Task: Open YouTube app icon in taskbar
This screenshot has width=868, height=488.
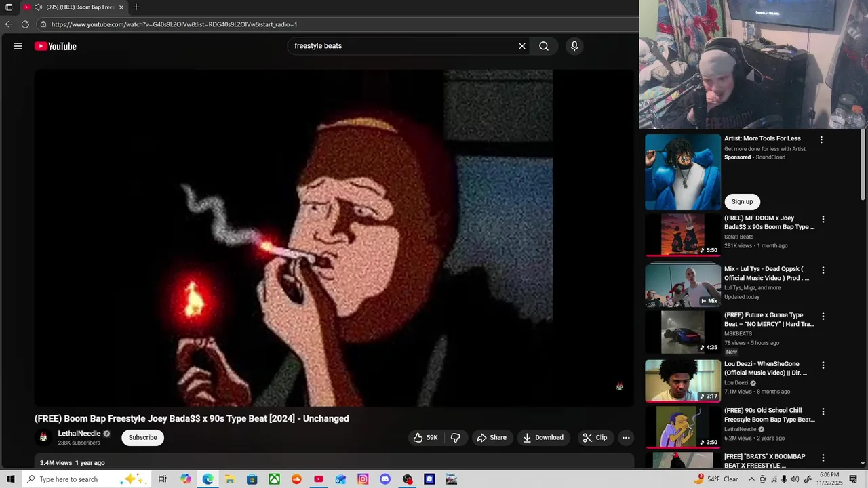Action: pos(318,479)
